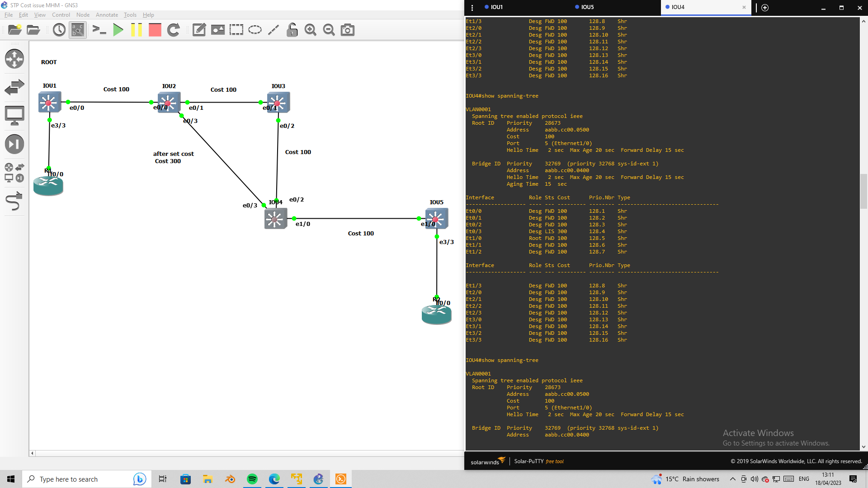Screen dimensions: 868x488
Task: Open console connection to all nodes
Action: tap(99, 30)
